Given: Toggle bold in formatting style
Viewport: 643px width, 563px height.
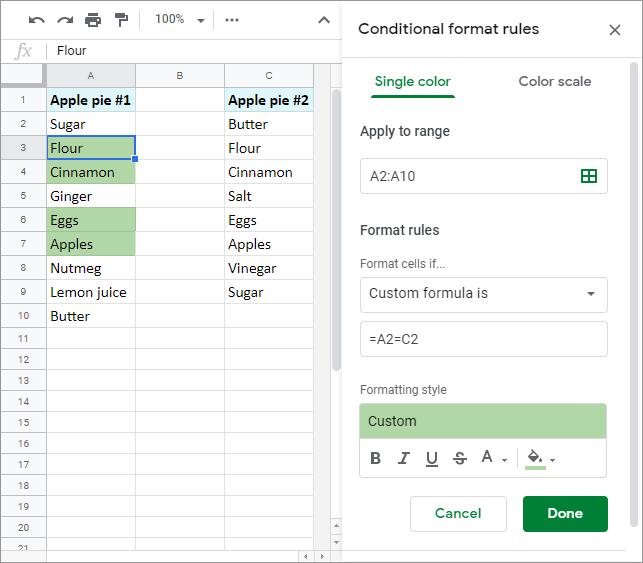Looking at the screenshot, I should click(x=376, y=458).
